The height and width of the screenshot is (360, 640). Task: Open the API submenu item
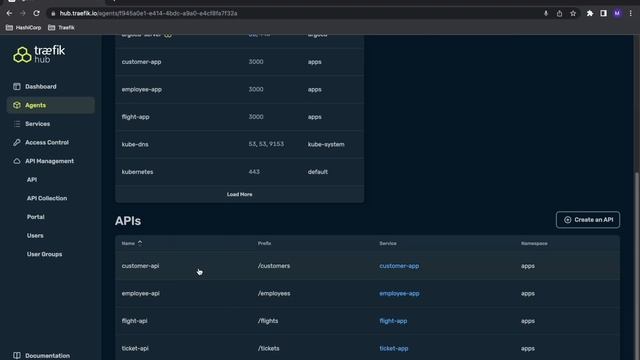click(x=32, y=180)
